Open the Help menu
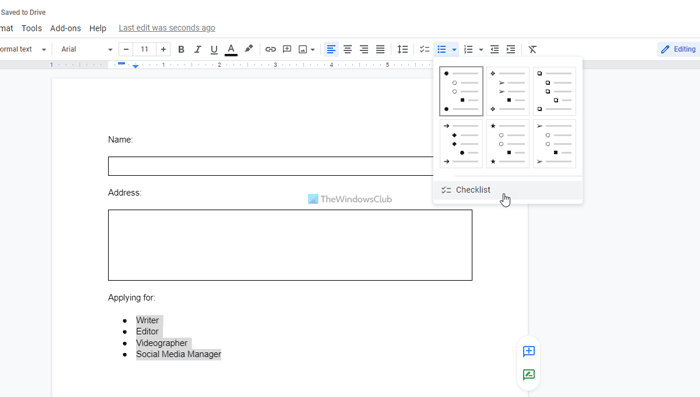The image size is (700, 397). coord(98,28)
